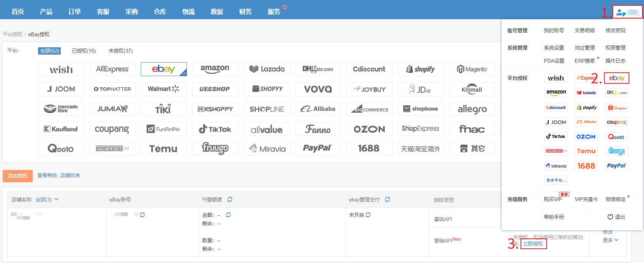644x263 pixels.
Task: Choose the Kaufland platform tile
Action: (61, 129)
